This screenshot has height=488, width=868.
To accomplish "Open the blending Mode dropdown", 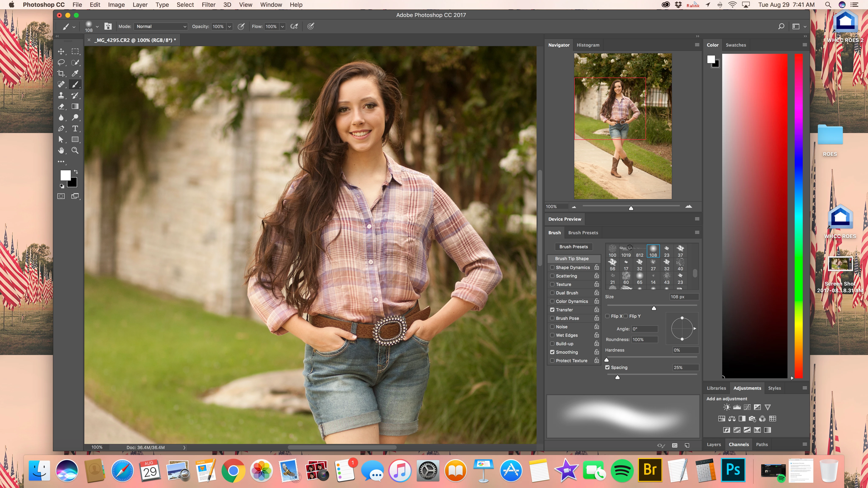I will (161, 26).
